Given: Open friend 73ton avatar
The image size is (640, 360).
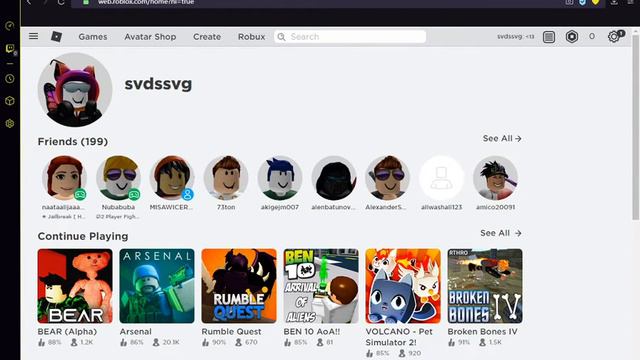Looking at the screenshot, I should pyautogui.click(x=226, y=178).
